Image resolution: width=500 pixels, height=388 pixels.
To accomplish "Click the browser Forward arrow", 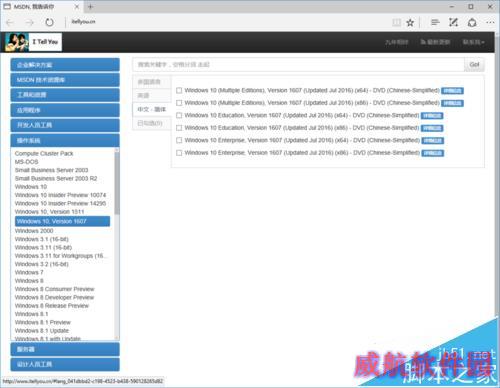I will click(30, 22).
